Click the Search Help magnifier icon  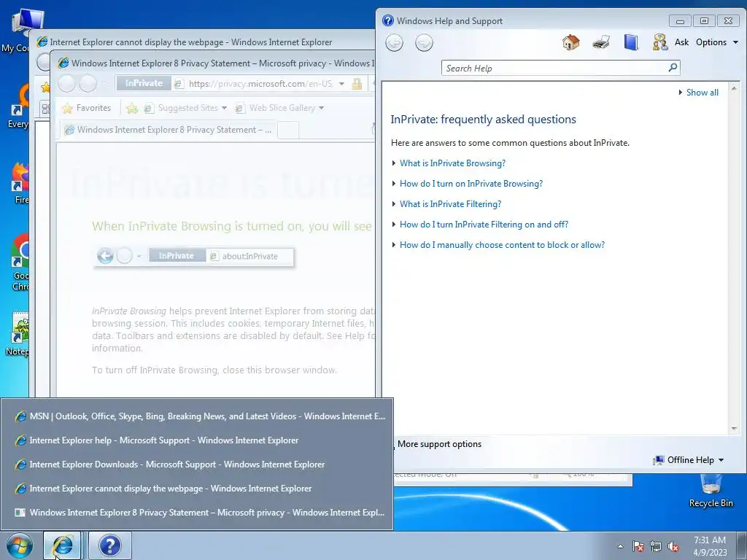tap(673, 68)
